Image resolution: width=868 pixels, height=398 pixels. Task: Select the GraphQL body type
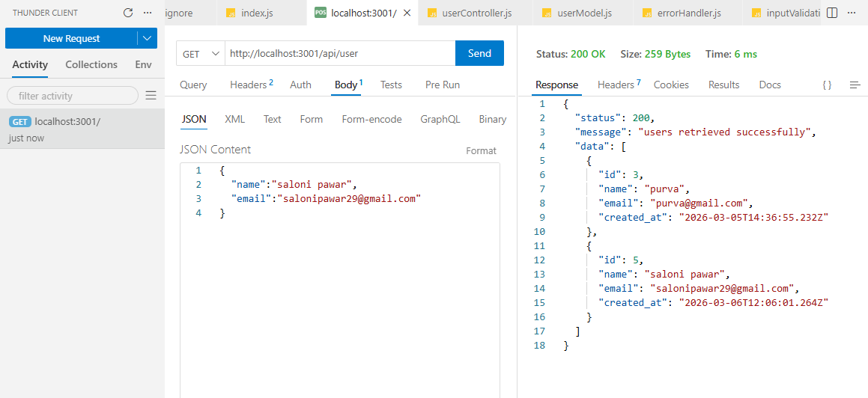[440, 119]
